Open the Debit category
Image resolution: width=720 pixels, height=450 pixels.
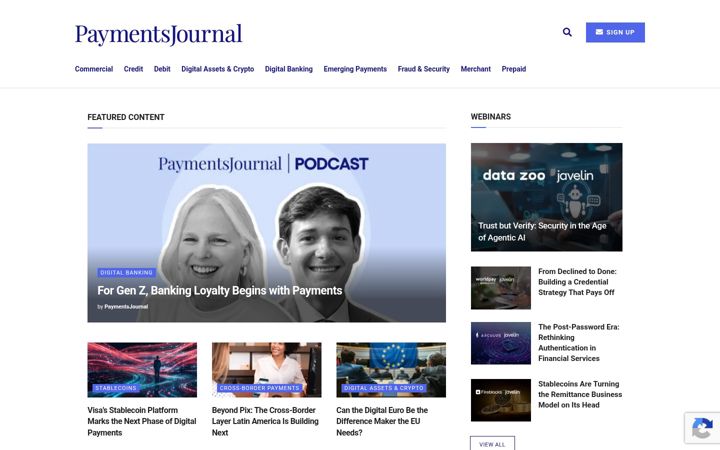[x=162, y=69]
